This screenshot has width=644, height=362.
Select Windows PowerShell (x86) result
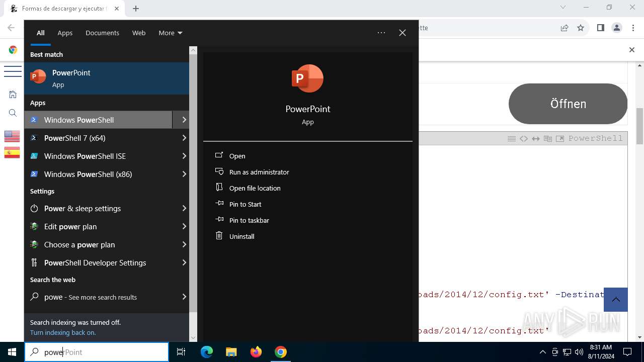(99, 174)
